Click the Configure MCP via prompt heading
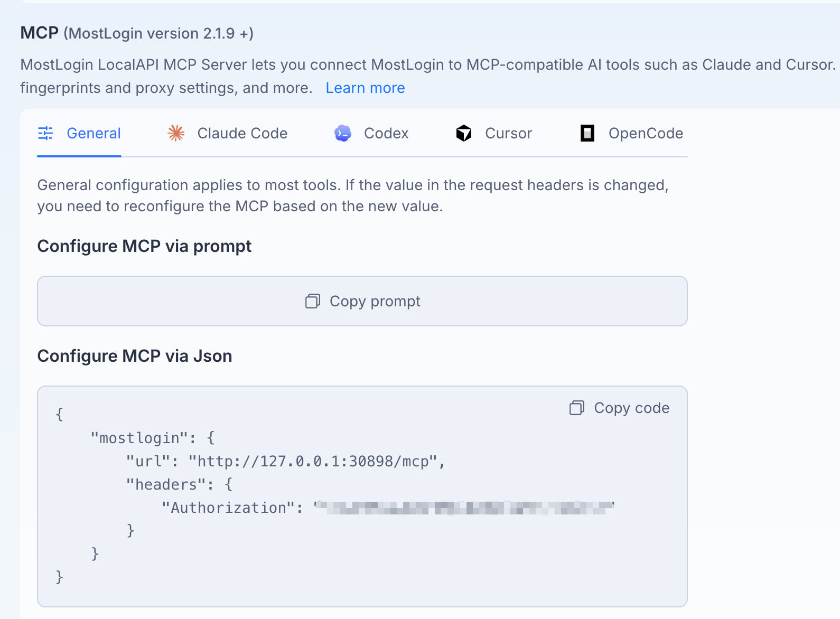Screen dimensions: 840x619 point(144,246)
